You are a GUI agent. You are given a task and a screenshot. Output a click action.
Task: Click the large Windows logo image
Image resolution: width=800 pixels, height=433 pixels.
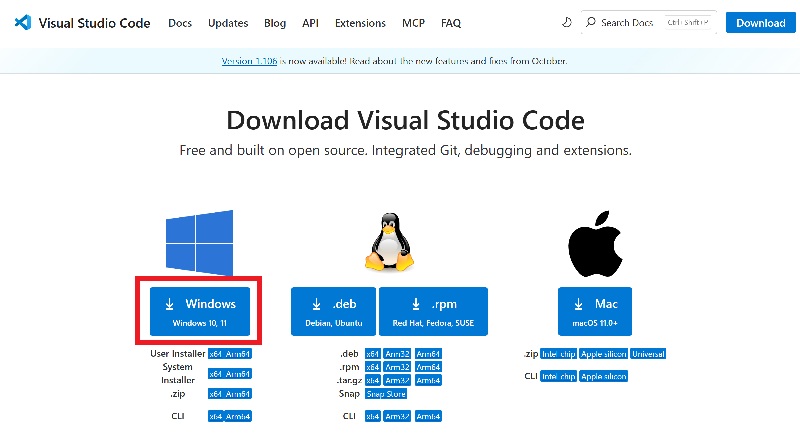point(199,243)
